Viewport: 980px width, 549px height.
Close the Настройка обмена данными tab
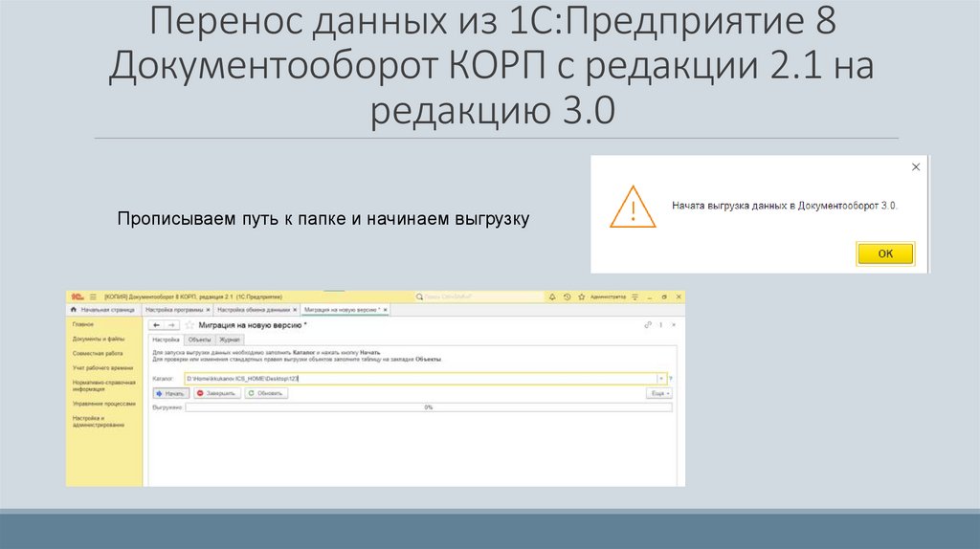(295, 310)
